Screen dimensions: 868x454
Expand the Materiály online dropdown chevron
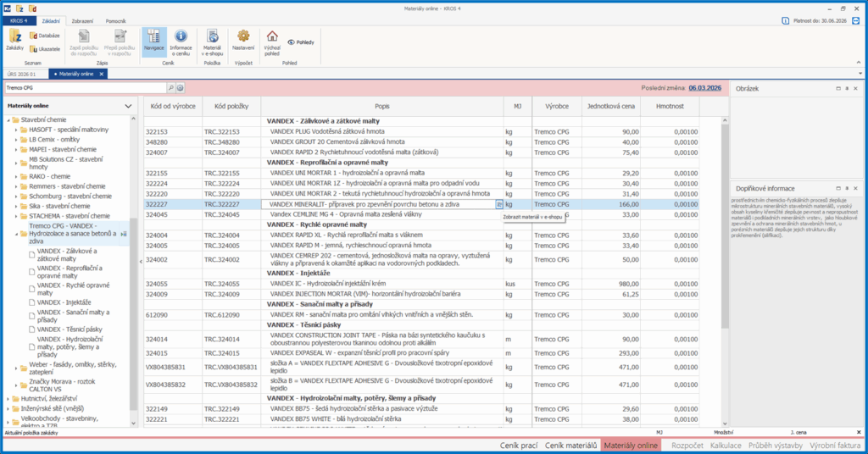tap(128, 106)
